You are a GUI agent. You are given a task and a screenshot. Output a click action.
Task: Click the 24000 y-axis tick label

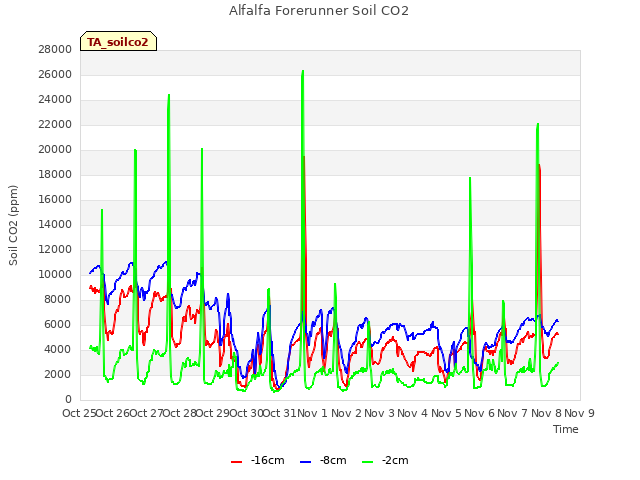pos(55,99)
